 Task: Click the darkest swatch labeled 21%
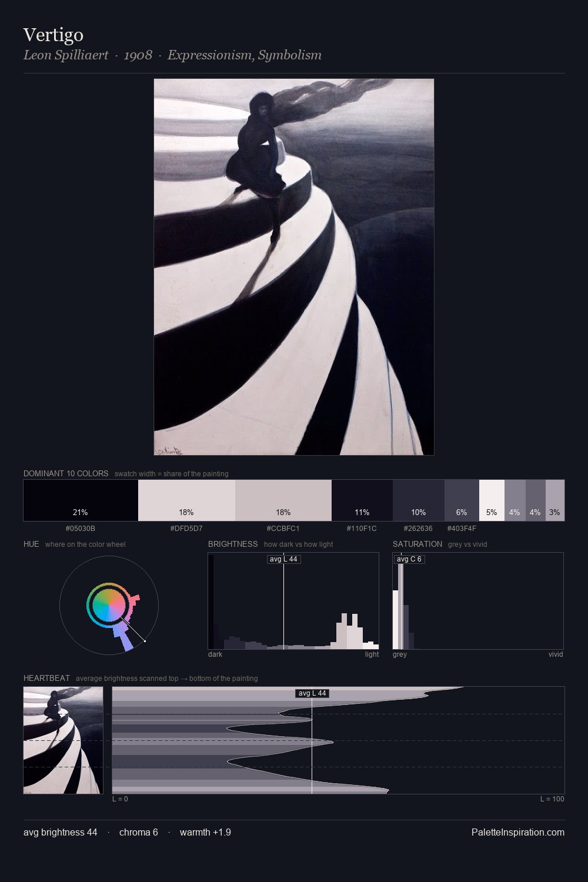click(x=81, y=500)
